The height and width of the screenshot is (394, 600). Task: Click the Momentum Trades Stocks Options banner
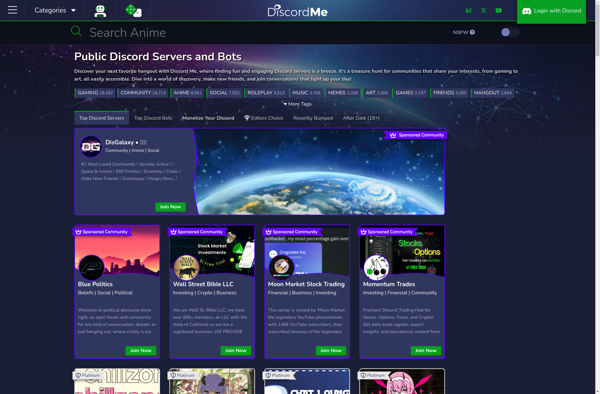pyautogui.click(x=402, y=251)
